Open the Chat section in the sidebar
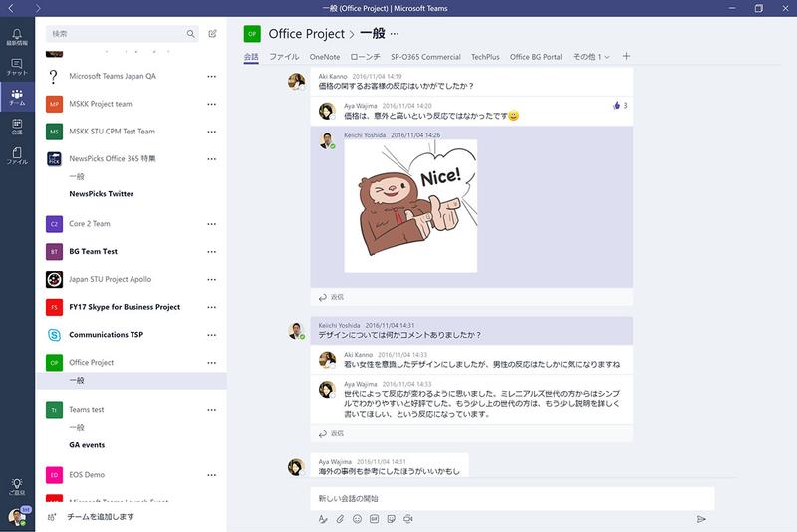 [17, 67]
